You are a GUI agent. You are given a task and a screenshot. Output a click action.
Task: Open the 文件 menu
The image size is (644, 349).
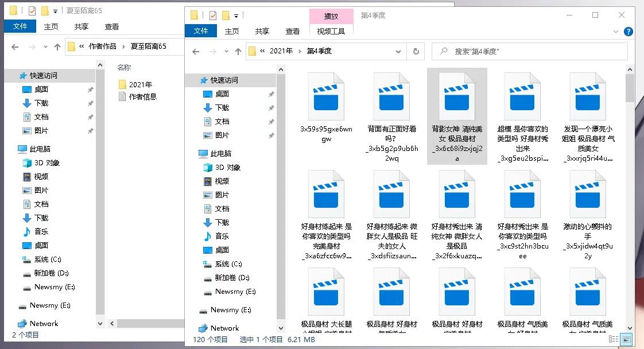click(201, 30)
